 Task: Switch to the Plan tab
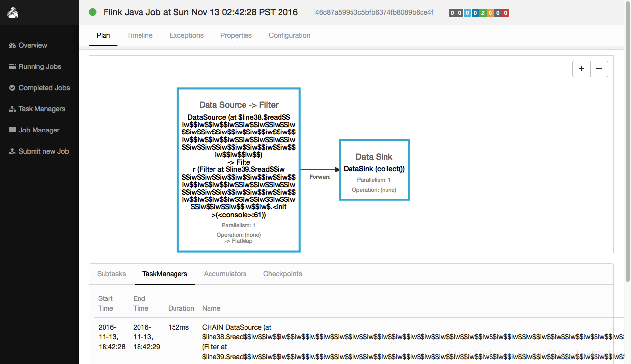(103, 35)
